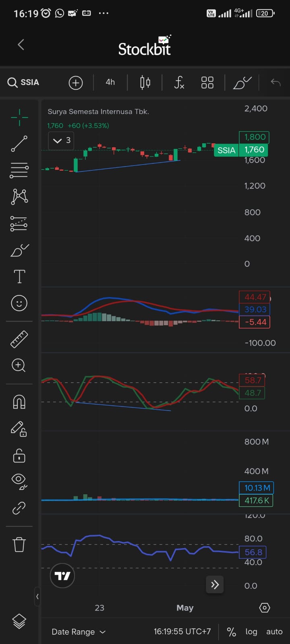Open SSIA symbol search
Screen dimensions: 290x644
(24, 83)
